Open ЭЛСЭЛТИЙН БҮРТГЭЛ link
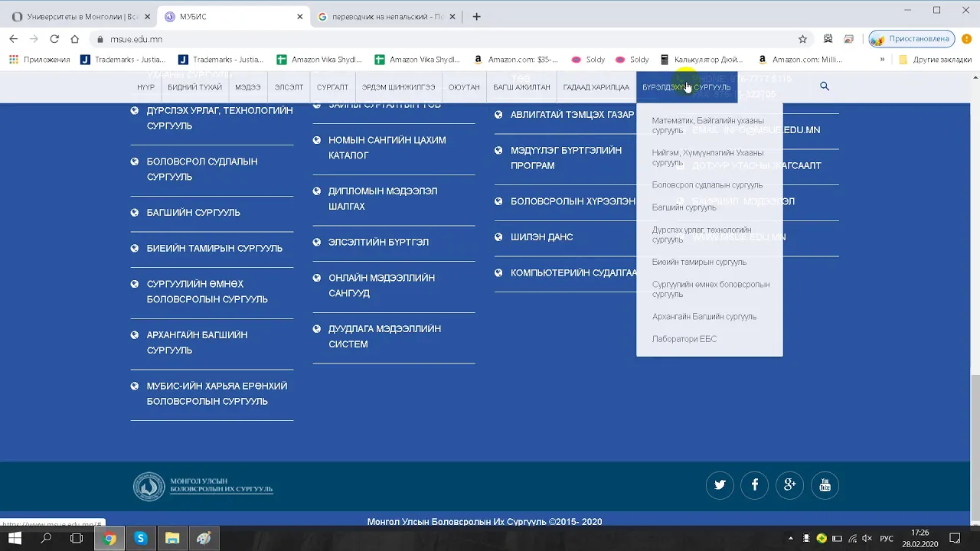980x551 pixels. [x=378, y=243]
